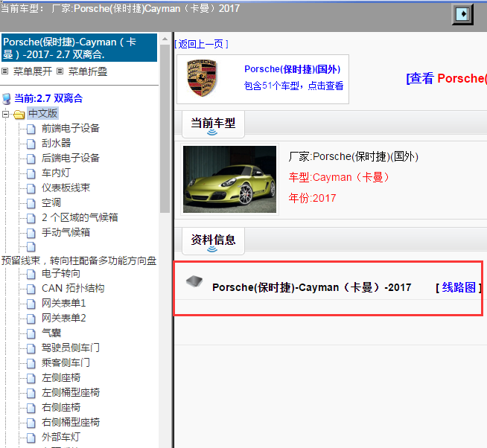Open 车内灯 in the tree
This screenshot has height=448, width=487.
pyautogui.click(x=56, y=173)
